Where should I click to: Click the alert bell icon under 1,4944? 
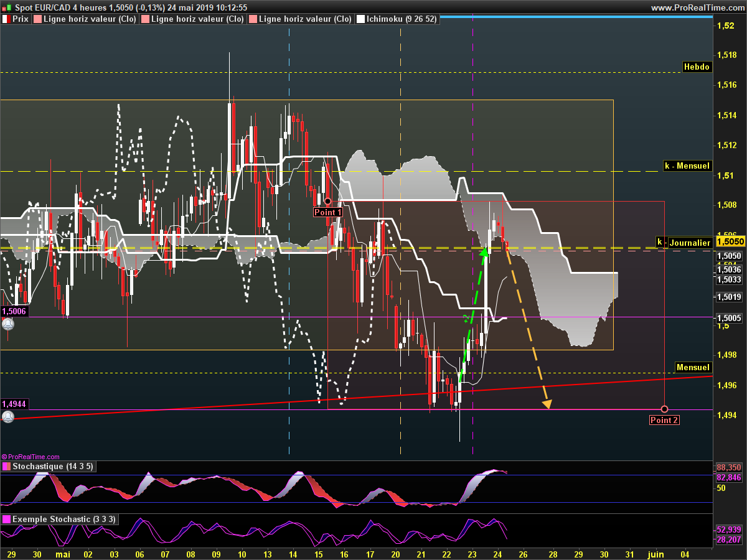[x=7, y=417]
